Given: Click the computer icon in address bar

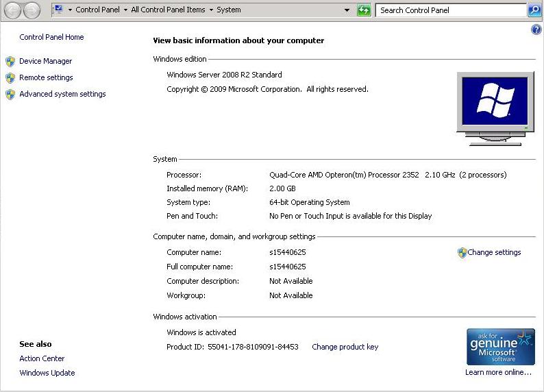Looking at the screenshot, I should pos(58,10).
